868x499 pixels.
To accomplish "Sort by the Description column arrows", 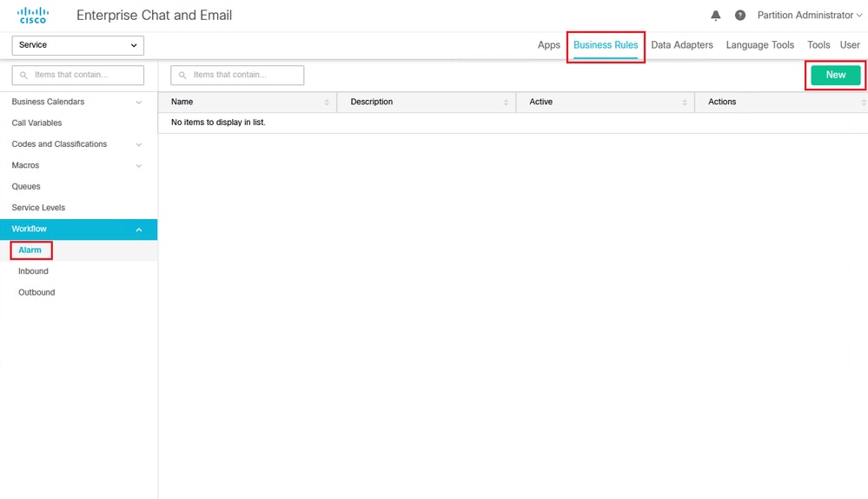I will tap(506, 103).
